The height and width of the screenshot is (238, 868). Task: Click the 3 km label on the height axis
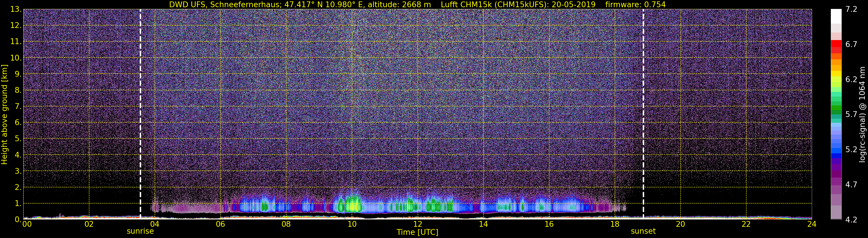coord(18,171)
